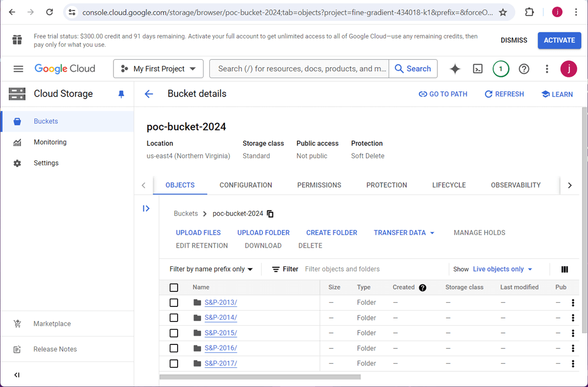Go back using the bucket details arrow
Viewport: 588px width, 387px height.
(x=149, y=94)
